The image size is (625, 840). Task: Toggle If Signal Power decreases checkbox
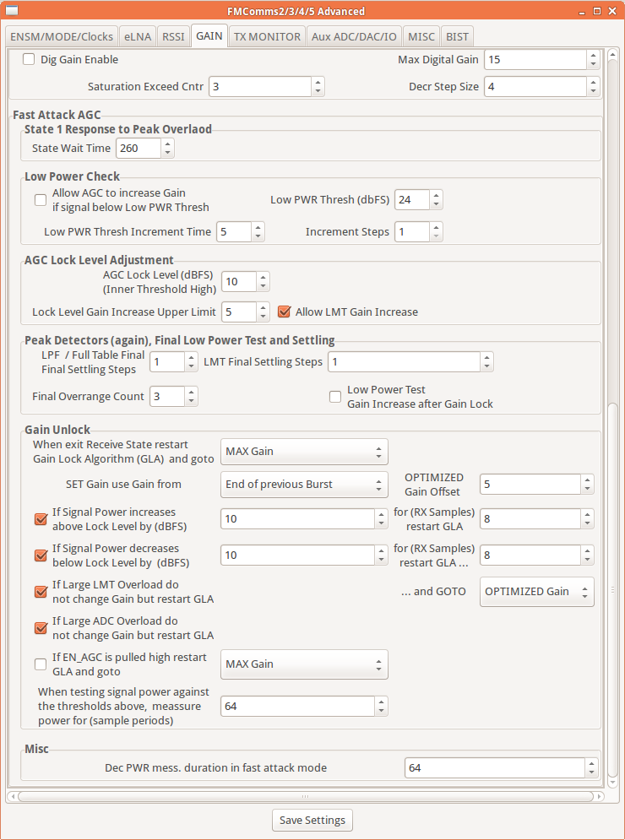41,555
